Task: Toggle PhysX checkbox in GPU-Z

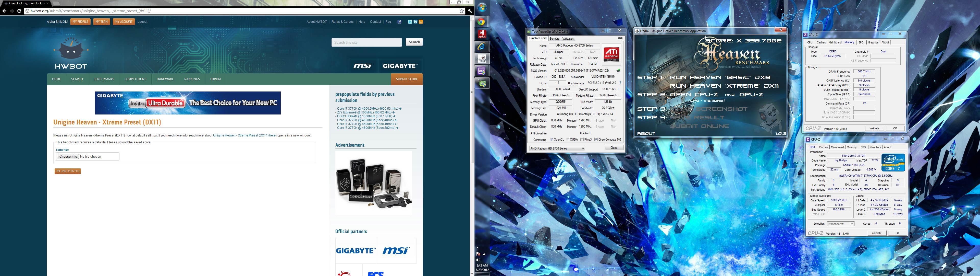Action: [582, 140]
